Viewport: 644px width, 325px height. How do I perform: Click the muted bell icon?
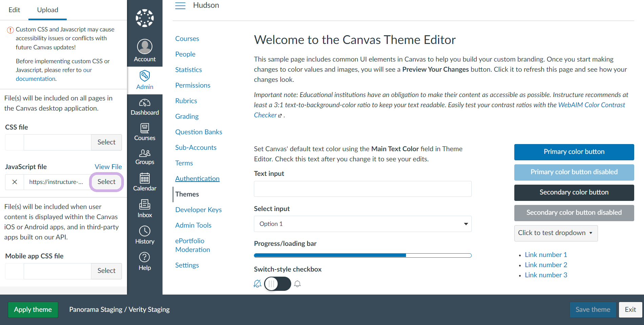coord(257,284)
